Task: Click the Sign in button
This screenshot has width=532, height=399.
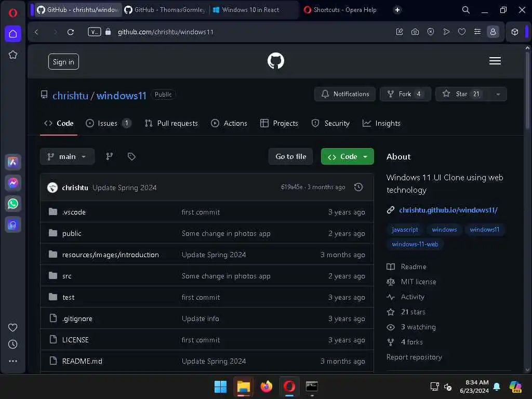Action: point(63,62)
